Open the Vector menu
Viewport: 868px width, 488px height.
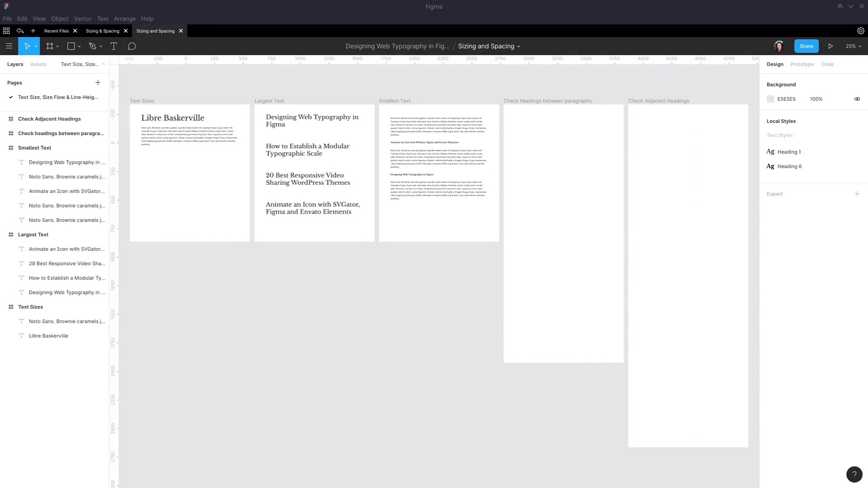[x=83, y=19]
